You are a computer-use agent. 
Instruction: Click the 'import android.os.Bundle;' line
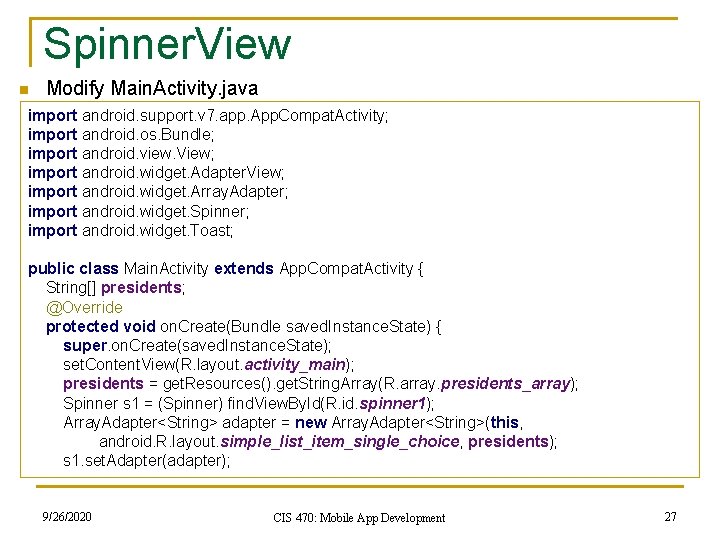[121, 135]
